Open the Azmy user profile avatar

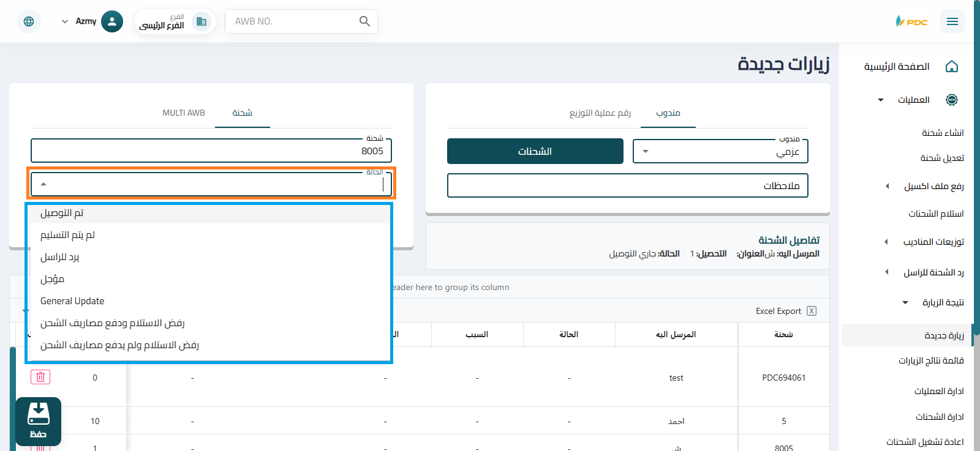point(111,21)
